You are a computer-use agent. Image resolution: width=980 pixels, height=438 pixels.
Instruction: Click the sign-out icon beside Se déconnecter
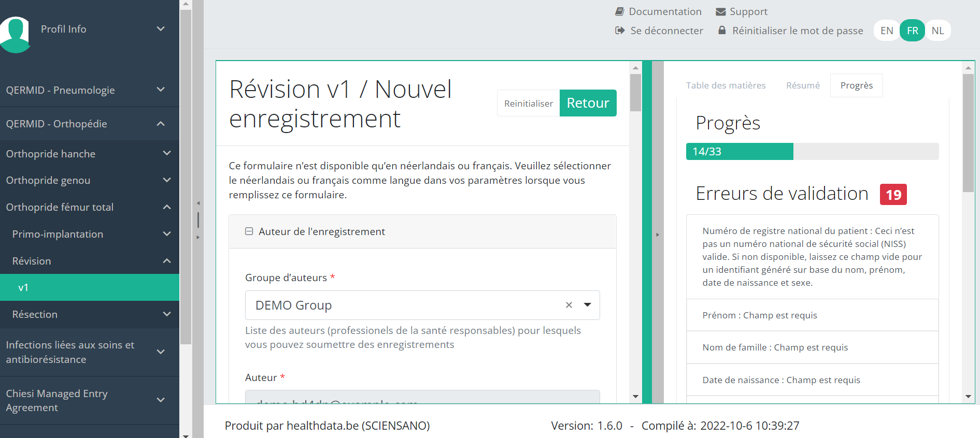[620, 31]
